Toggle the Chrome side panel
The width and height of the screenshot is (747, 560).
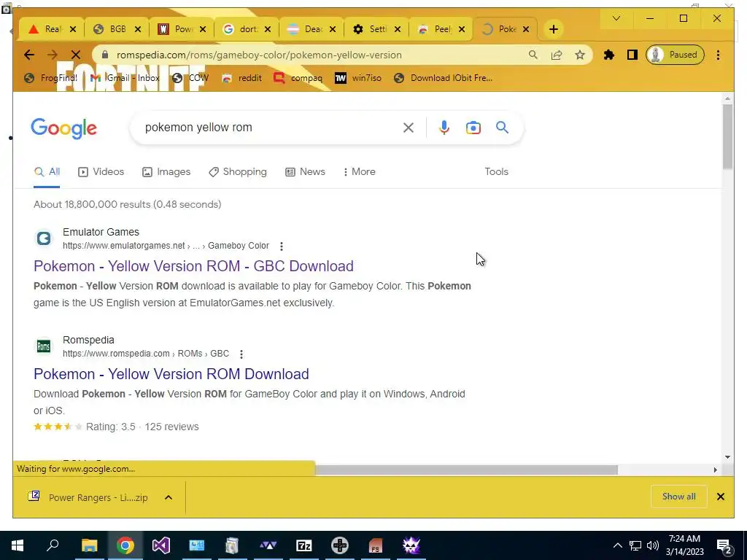632,55
